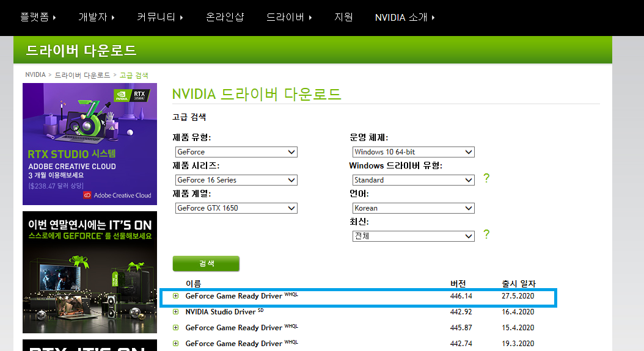Expand the NVIDIA Studio Driver 442.92 row

point(176,312)
